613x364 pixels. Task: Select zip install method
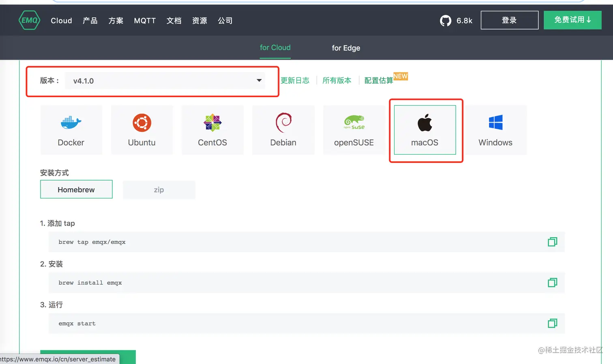point(159,189)
